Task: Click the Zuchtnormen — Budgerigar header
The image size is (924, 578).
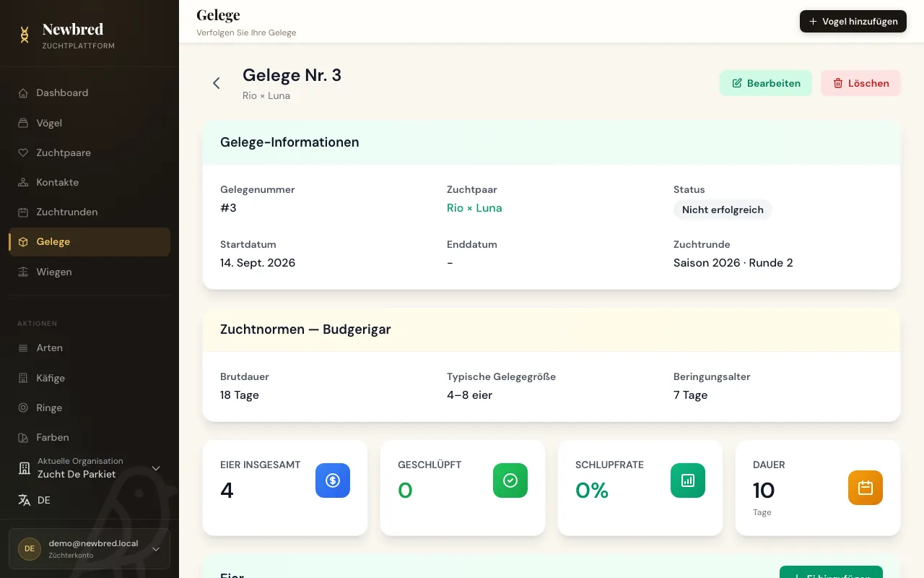Action: click(x=305, y=329)
